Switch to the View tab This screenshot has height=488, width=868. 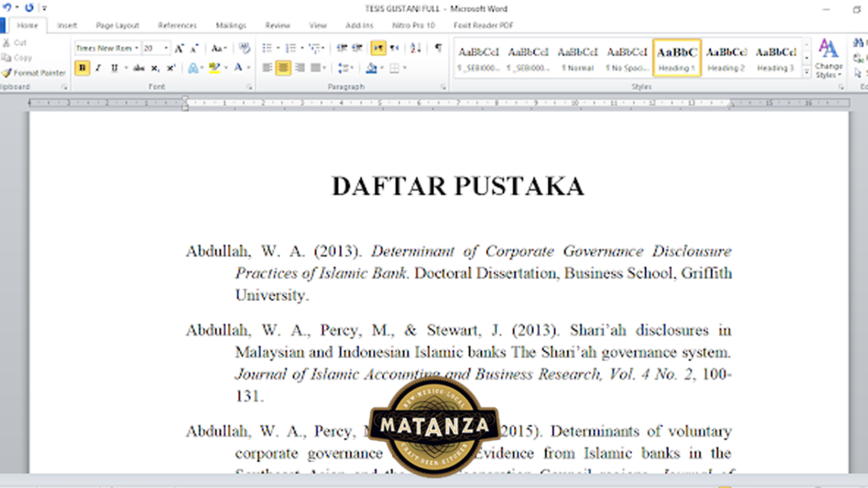point(318,26)
